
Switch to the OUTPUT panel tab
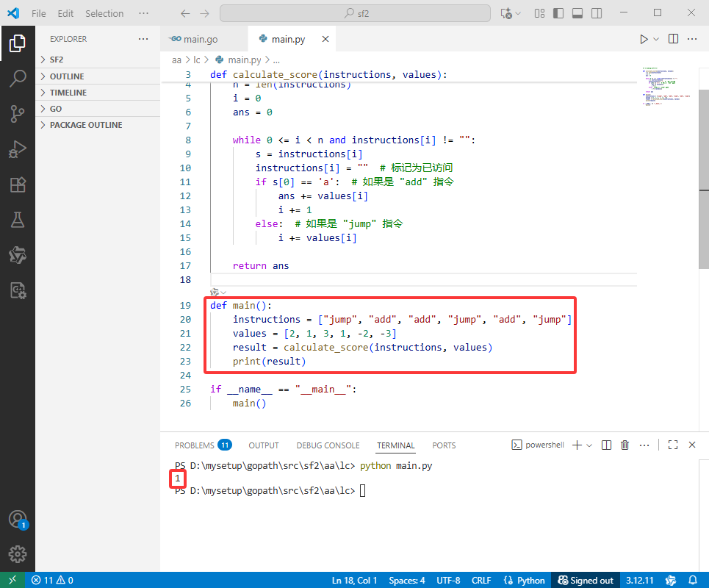pos(264,445)
